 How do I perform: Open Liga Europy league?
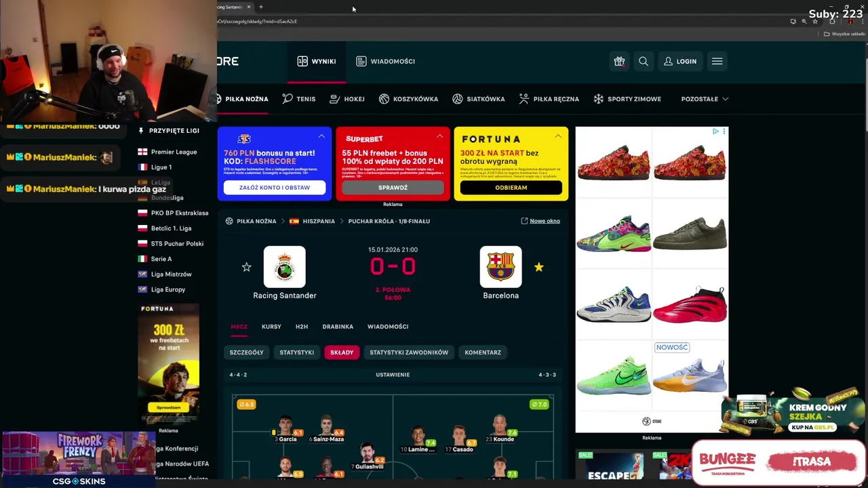(167, 289)
